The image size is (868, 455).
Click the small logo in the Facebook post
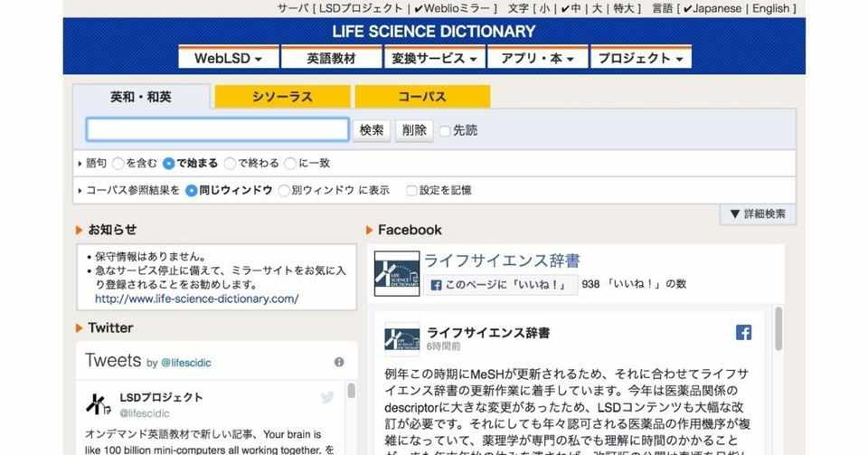(401, 338)
